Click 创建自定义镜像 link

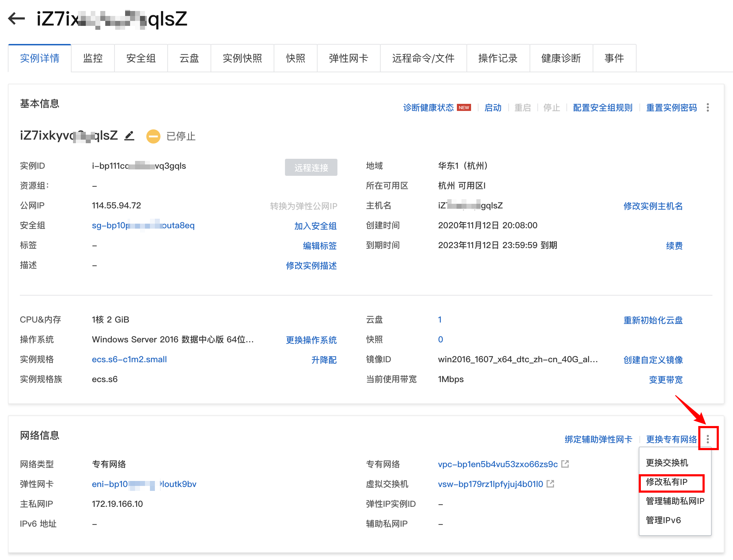pos(653,360)
